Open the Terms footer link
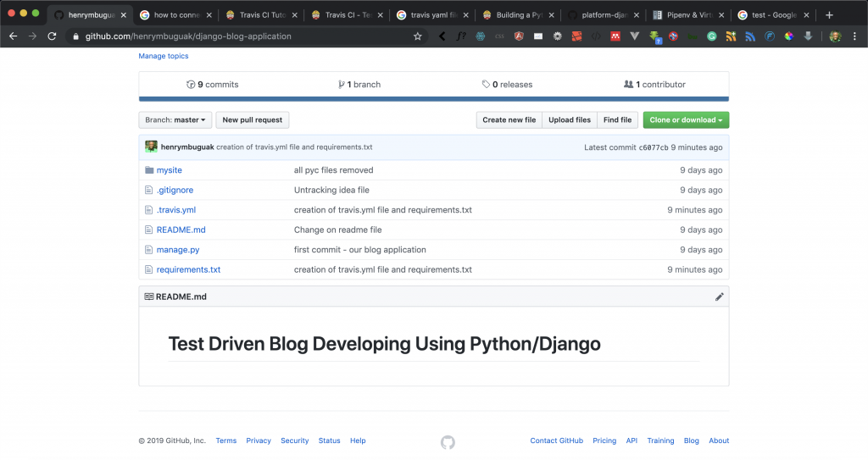Screen dimensions: 868x460 point(225,441)
